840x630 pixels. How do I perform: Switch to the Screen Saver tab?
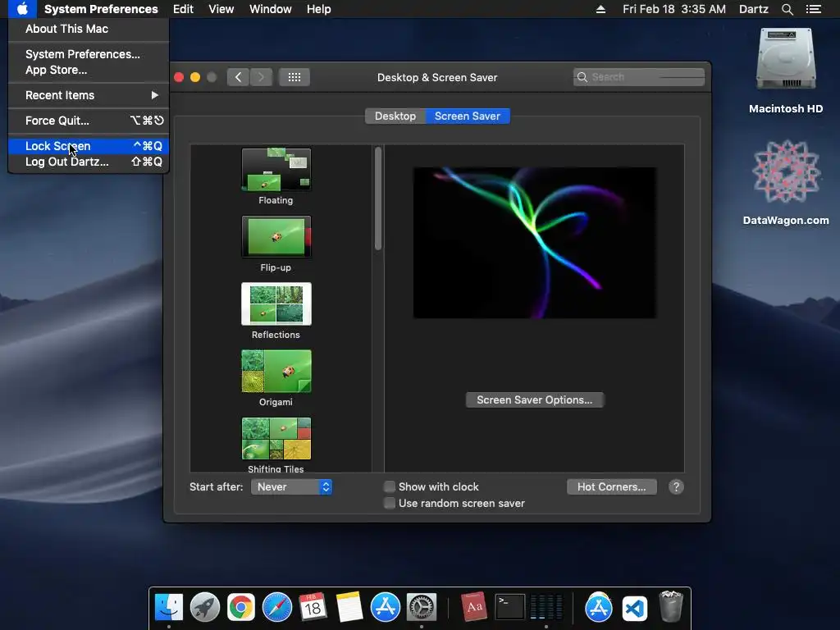tap(468, 116)
